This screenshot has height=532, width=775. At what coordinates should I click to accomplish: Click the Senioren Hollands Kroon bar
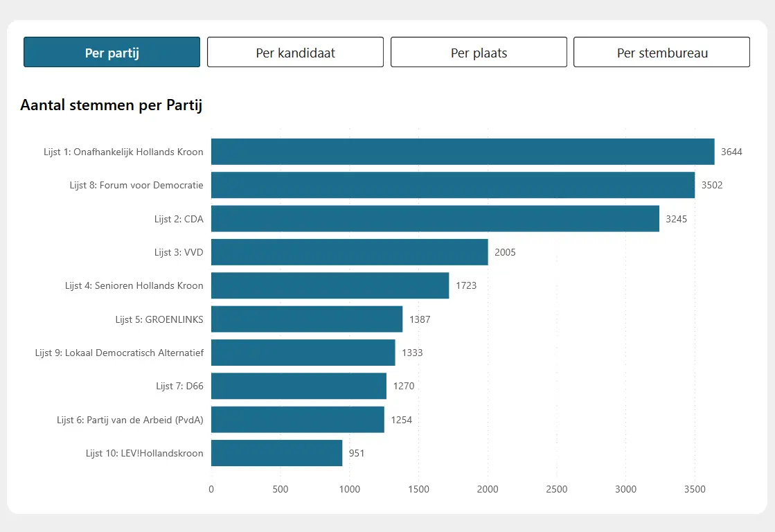coord(330,285)
